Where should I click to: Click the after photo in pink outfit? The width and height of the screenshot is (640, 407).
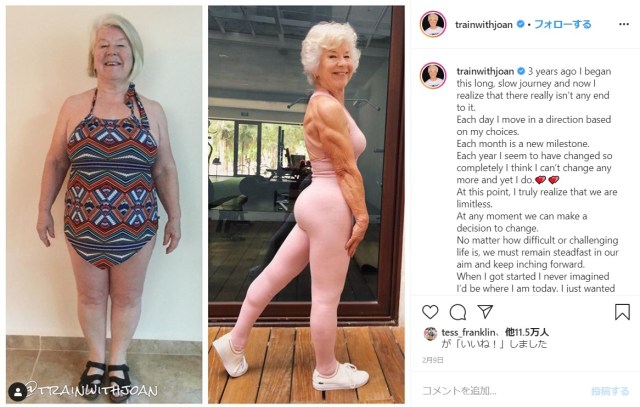click(306, 204)
